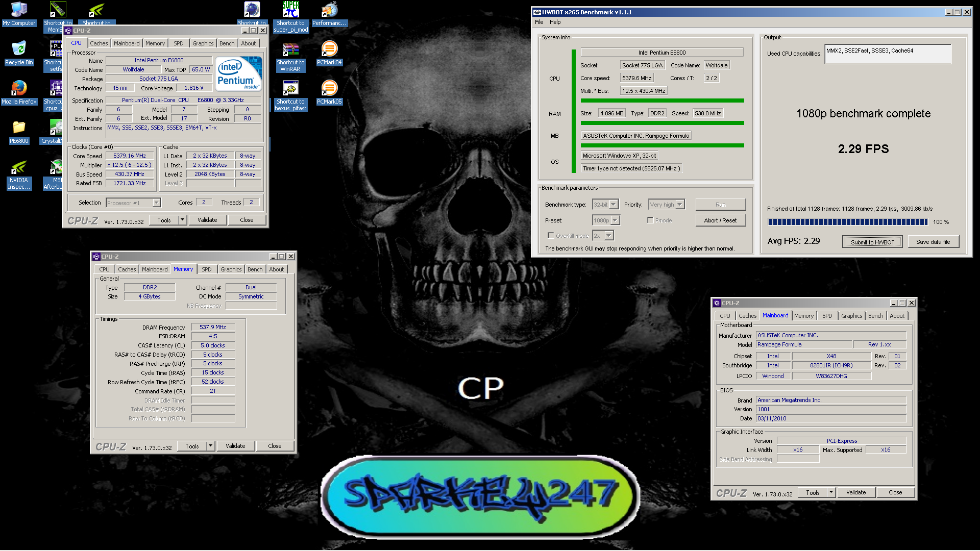This screenshot has width=980, height=551.
Task: Click the Rampage Formula model field
Action: point(803,345)
